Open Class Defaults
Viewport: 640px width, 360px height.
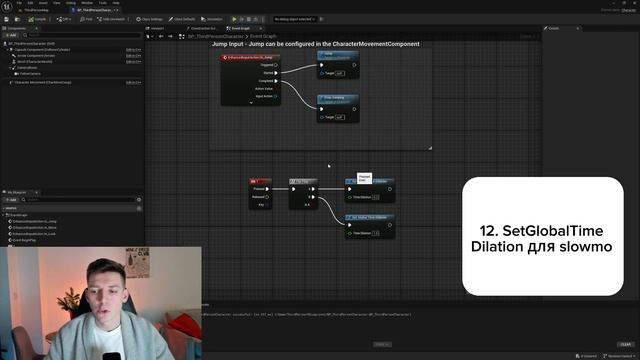click(x=182, y=19)
